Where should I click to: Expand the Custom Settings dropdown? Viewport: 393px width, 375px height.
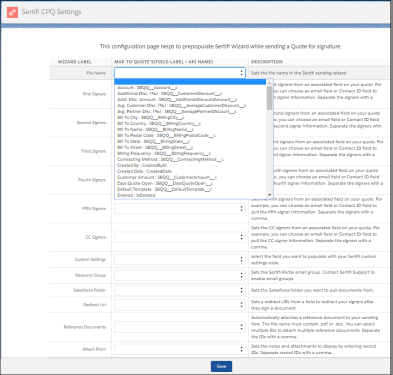click(x=180, y=259)
